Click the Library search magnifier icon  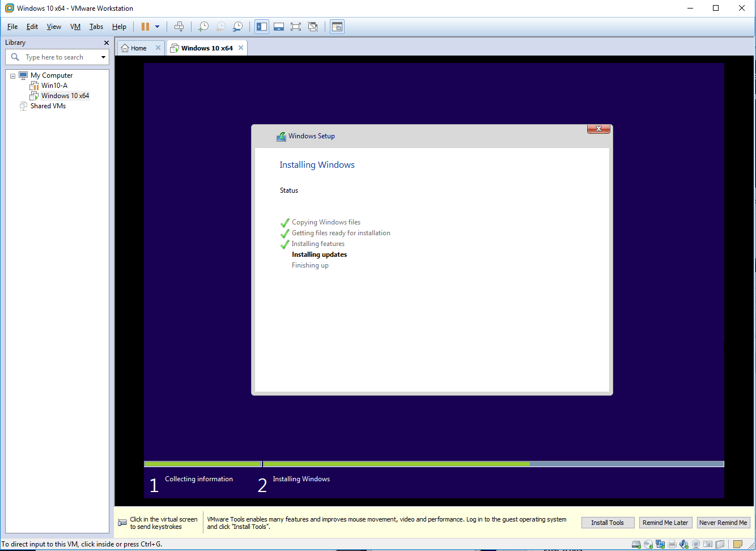15,57
